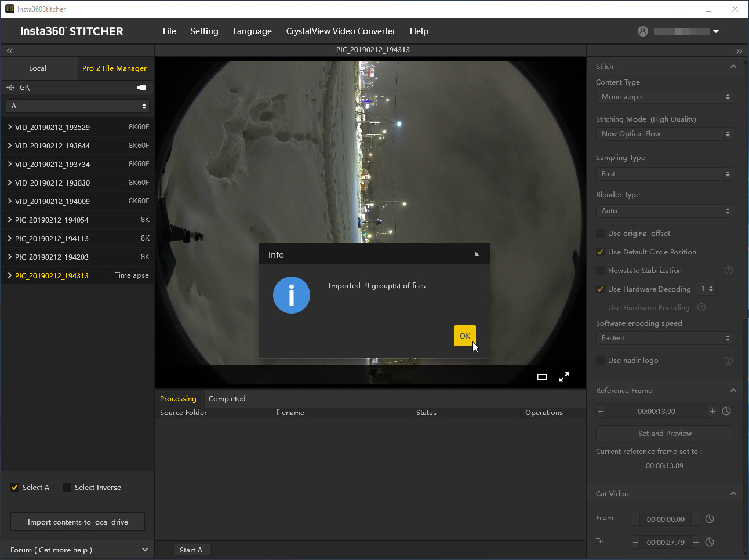The image size is (749, 560).
Task: Switch to the Completed tab
Action: [227, 399]
